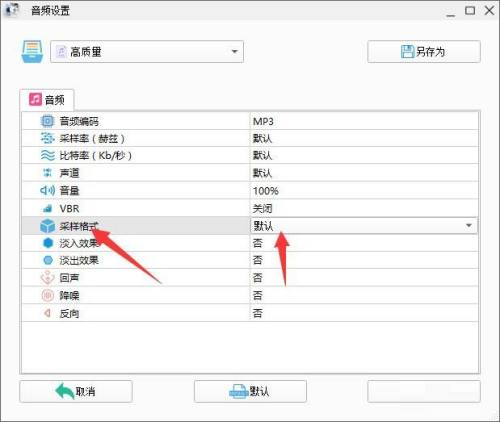Click the 取消 button
Image resolution: width=500 pixels, height=422 pixels.
click(x=76, y=391)
